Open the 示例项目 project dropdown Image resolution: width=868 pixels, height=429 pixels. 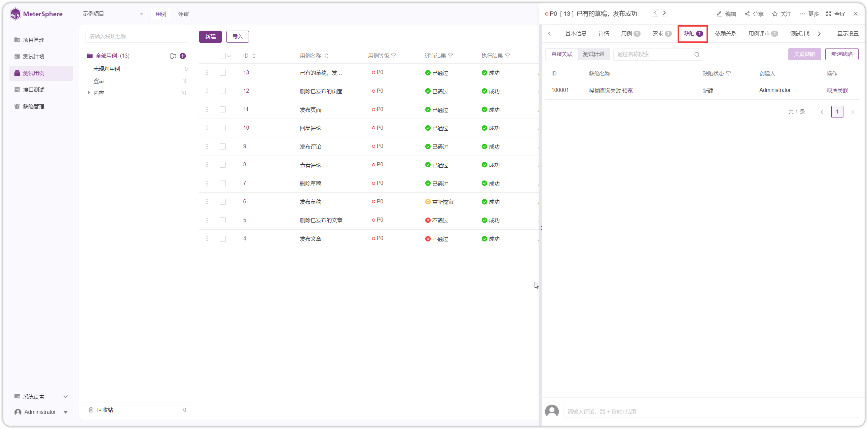coord(113,14)
